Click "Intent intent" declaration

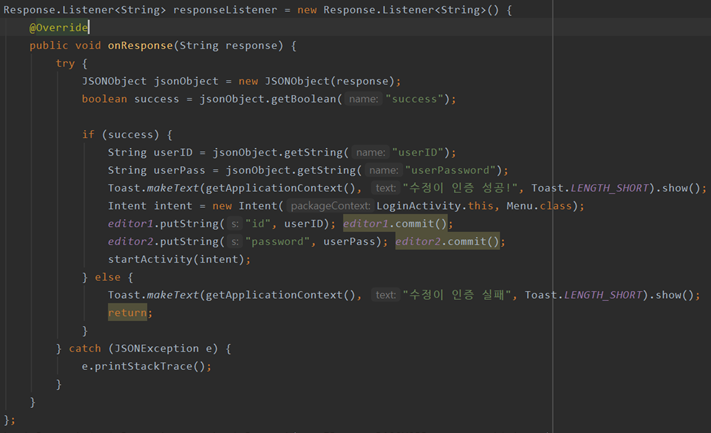click(x=150, y=206)
